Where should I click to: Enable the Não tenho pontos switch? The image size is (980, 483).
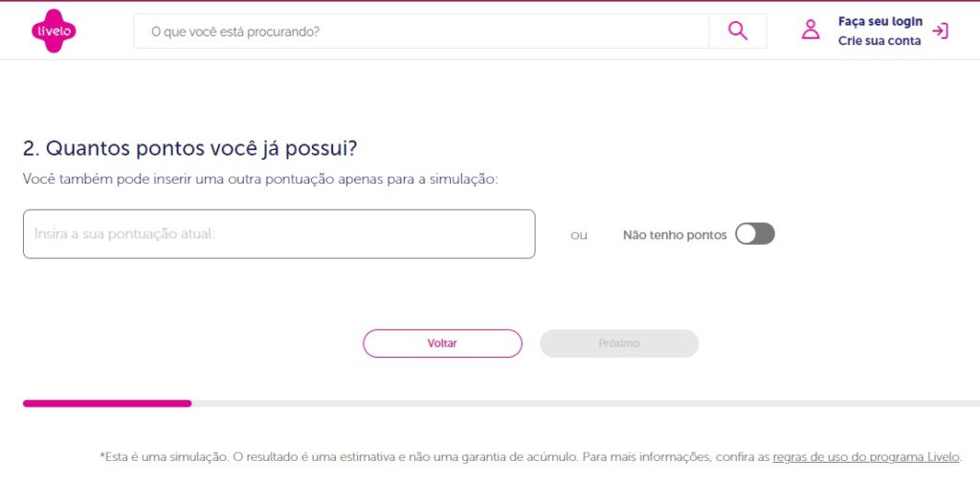click(x=754, y=234)
